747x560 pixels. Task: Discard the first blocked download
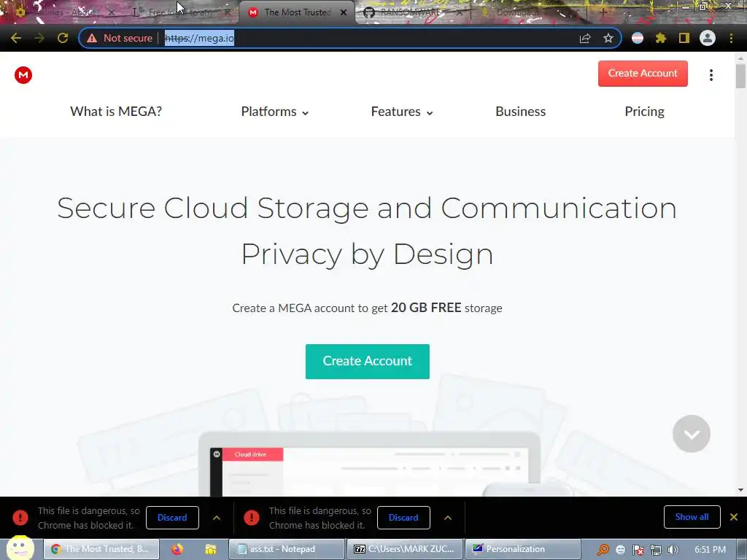point(172,518)
